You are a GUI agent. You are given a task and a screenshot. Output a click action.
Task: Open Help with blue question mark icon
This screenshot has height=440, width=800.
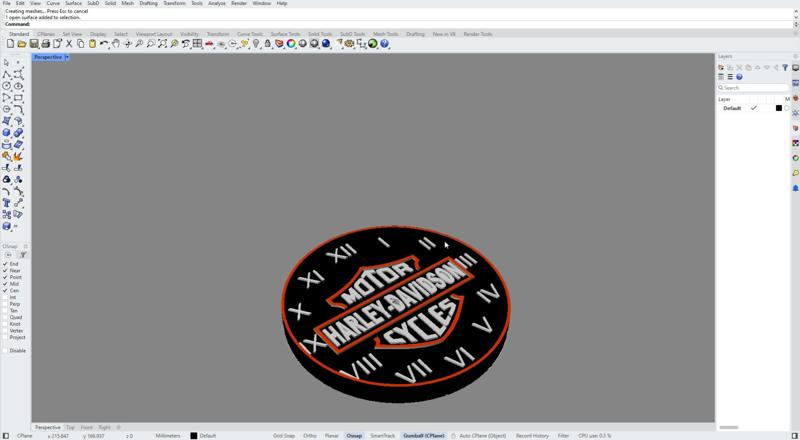tap(385, 44)
